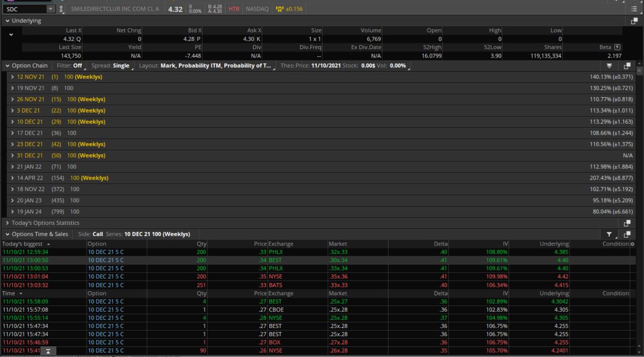
Task: Click the Beta column settings icon
Action: point(617,47)
